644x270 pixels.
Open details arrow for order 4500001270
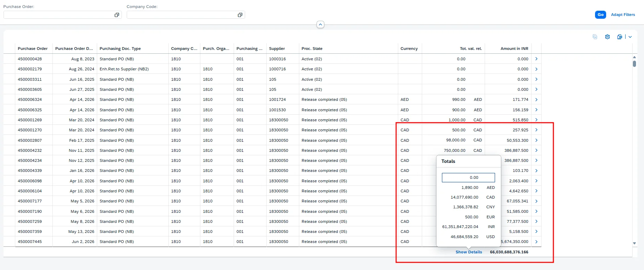coord(536,130)
